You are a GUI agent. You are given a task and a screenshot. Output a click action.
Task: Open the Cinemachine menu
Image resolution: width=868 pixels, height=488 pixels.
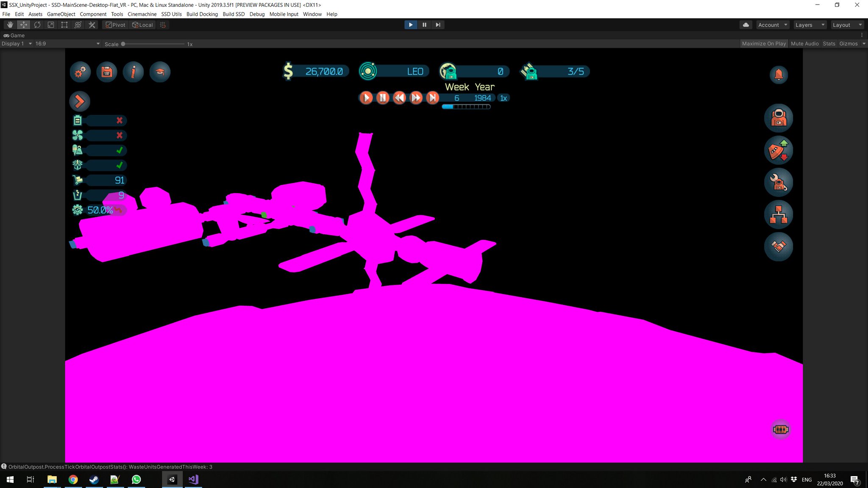click(142, 14)
